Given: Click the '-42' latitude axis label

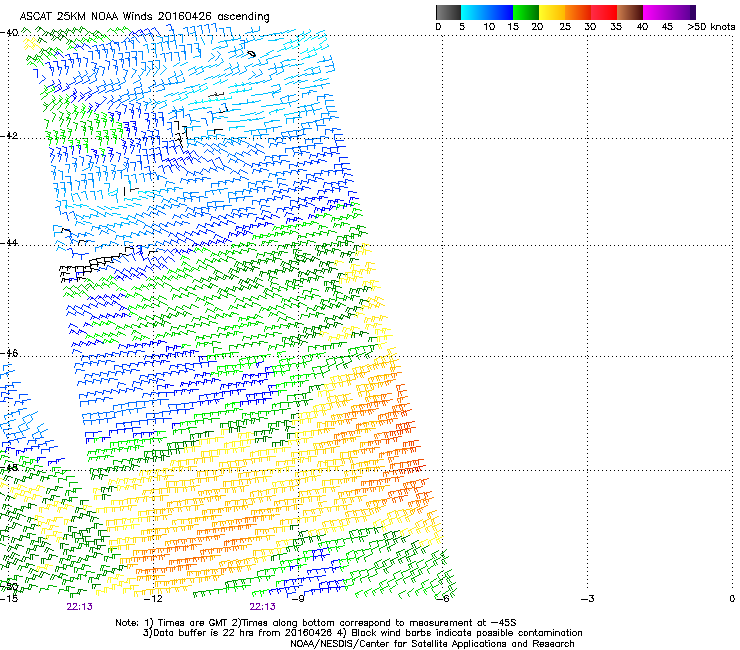Looking at the screenshot, I should tap(9, 136).
